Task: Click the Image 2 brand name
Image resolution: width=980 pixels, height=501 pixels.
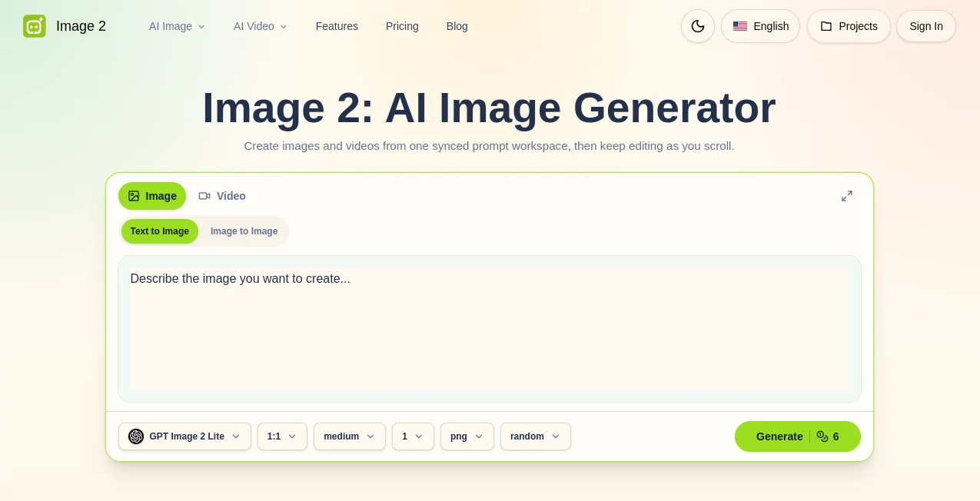Action: (x=81, y=26)
